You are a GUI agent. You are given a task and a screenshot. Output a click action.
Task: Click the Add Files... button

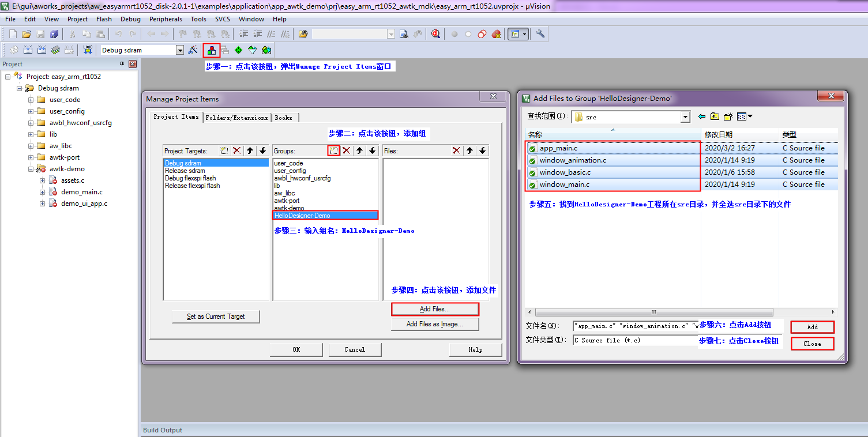(435, 309)
